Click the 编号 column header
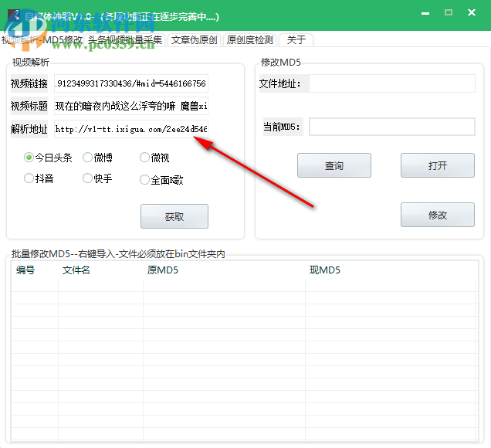The image size is (491, 448). pos(35,270)
